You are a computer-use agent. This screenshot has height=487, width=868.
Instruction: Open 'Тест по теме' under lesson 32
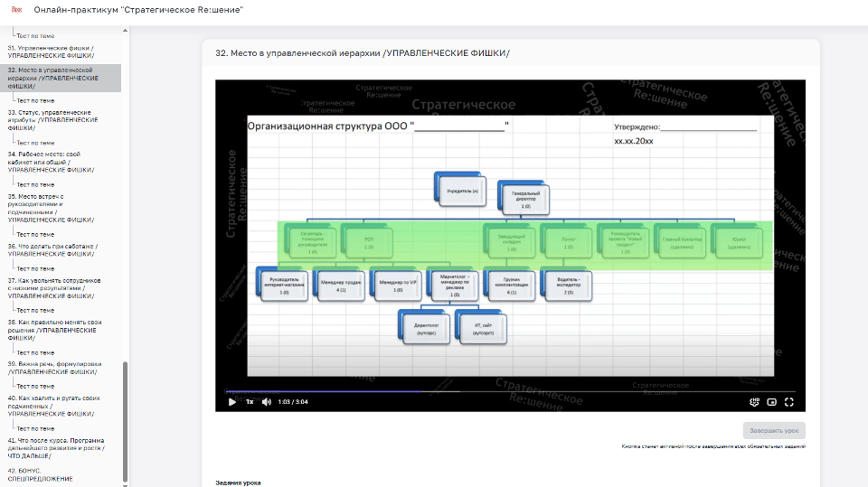pyautogui.click(x=35, y=100)
